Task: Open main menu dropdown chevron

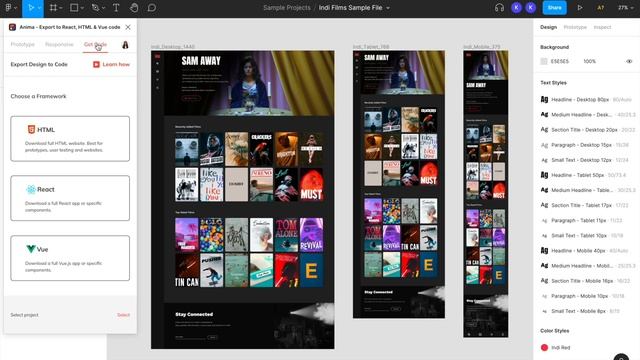Action: [x=16, y=8]
